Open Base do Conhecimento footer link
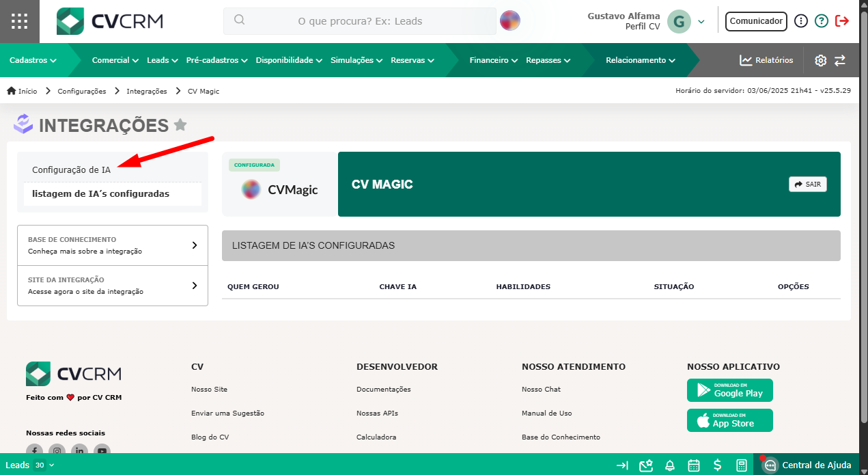868x475 pixels. pyautogui.click(x=561, y=437)
